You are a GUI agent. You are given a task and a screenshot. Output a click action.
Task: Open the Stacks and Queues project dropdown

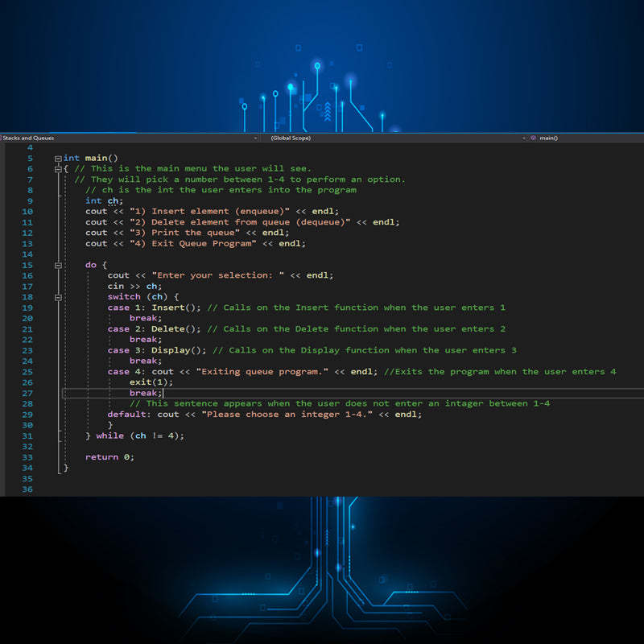pos(129,138)
